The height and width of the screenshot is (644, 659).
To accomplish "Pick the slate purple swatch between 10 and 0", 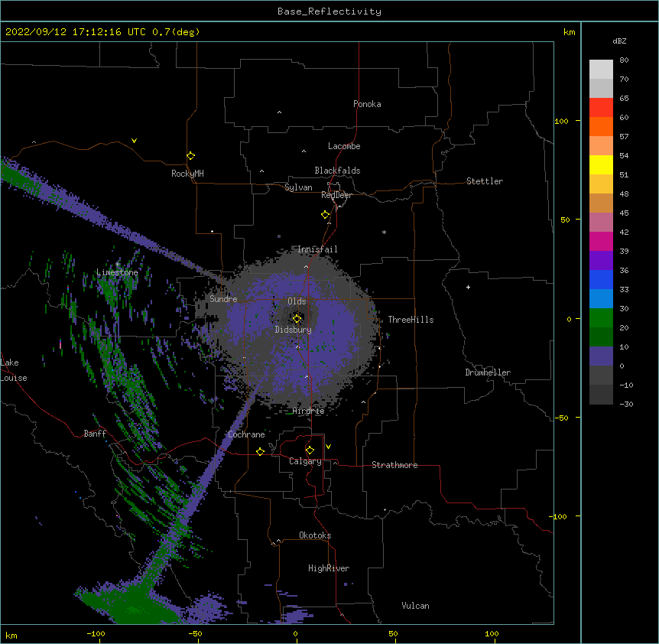I will pyautogui.click(x=601, y=356).
